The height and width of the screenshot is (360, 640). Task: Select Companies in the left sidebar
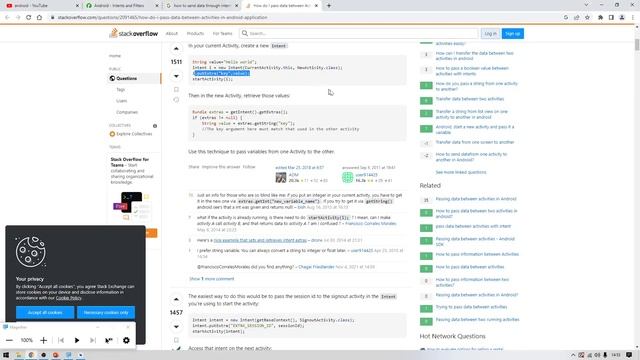coord(127,112)
